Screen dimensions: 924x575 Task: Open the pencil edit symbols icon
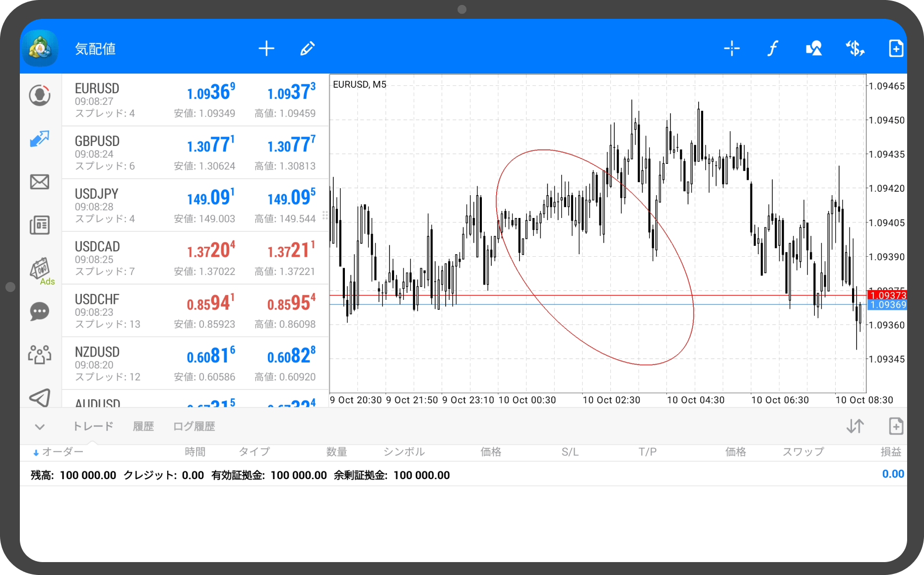tap(307, 49)
